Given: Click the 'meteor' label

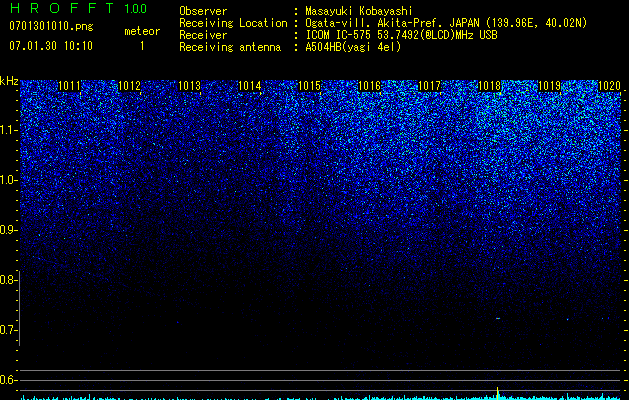Looking at the screenshot, I should [142, 31].
